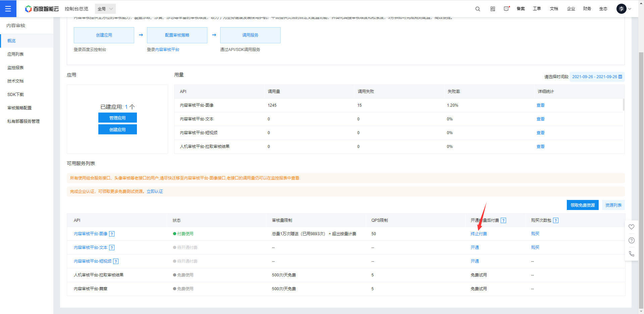Open the message notifications icon
The image size is (644, 314).
[506, 9]
